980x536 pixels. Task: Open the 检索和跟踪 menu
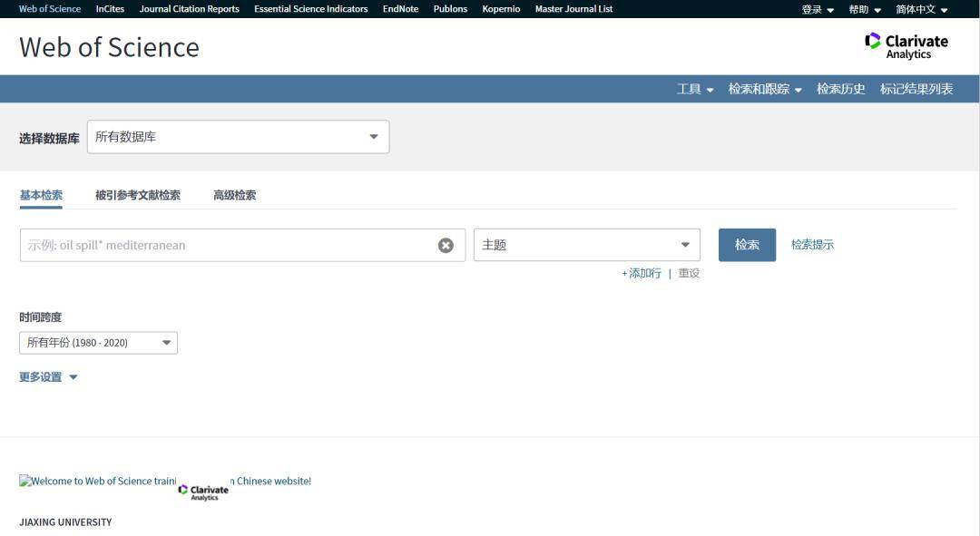click(x=765, y=89)
